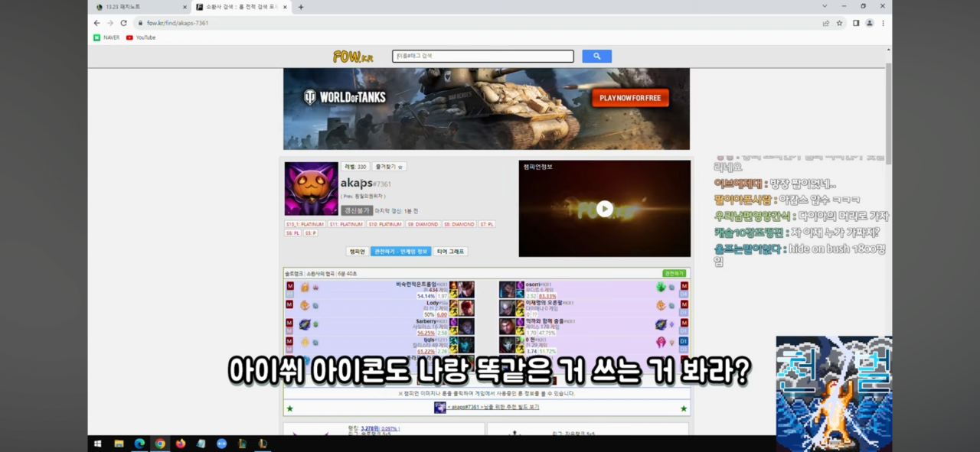Switch to the 챔피언 tab
Image resolution: width=980 pixels, height=452 pixels.
click(357, 251)
